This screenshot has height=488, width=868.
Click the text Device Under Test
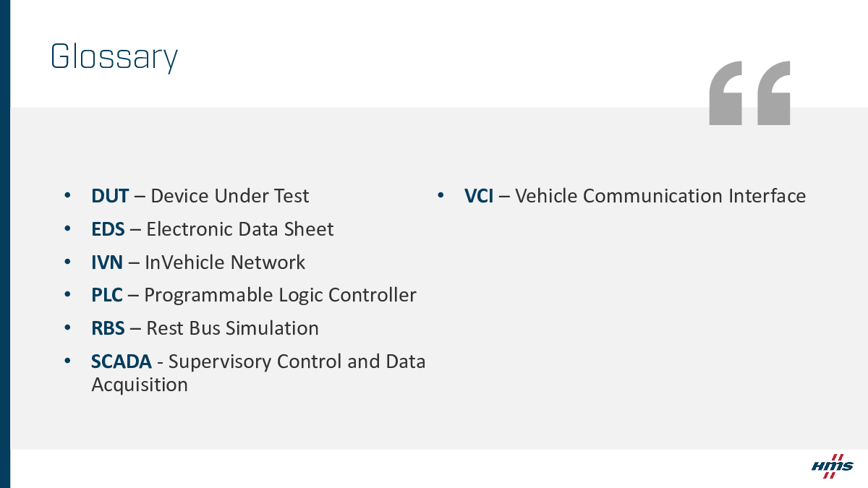pyautogui.click(x=230, y=196)
